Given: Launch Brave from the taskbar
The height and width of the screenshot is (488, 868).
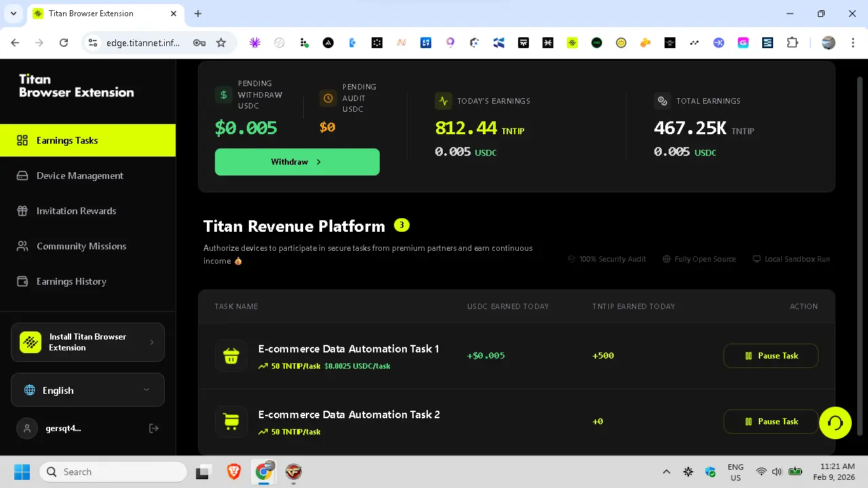Looking at the screenshot, I should point(233,472).
